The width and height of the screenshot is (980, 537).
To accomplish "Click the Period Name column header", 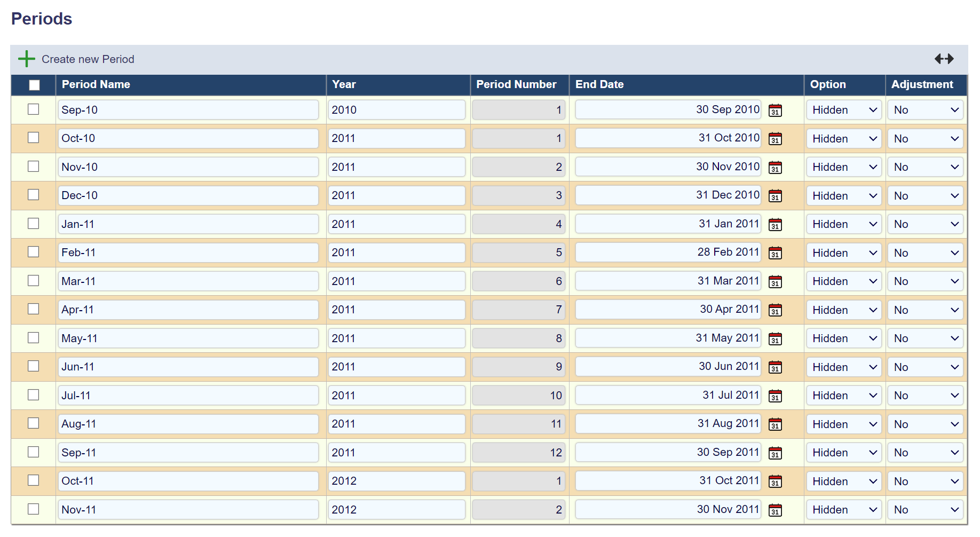I will [x=96, y=84].
